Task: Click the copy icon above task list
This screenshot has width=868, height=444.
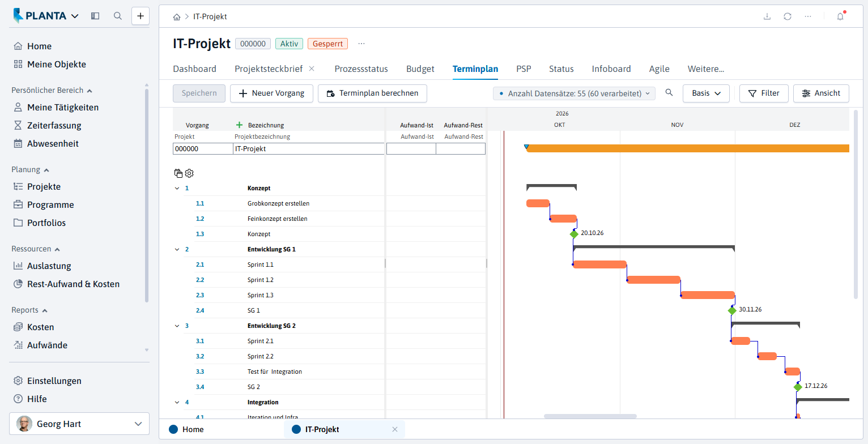Action: (x=178, y=173)
